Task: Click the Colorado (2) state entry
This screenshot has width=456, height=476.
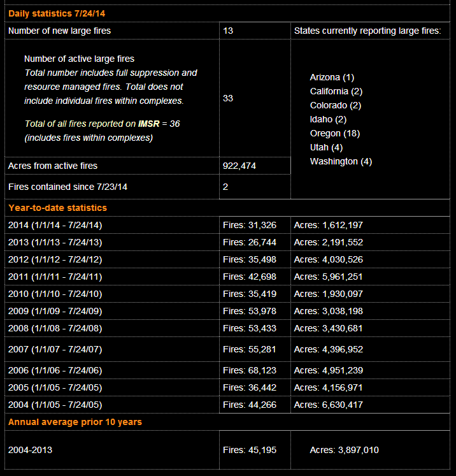Action: [336, 105]
